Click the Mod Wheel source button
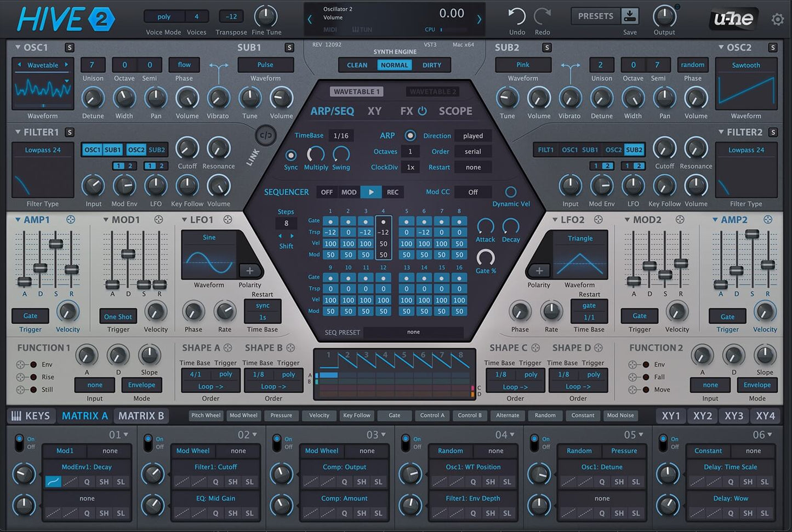This screenshot has height=532, width=792. point(243,415)
